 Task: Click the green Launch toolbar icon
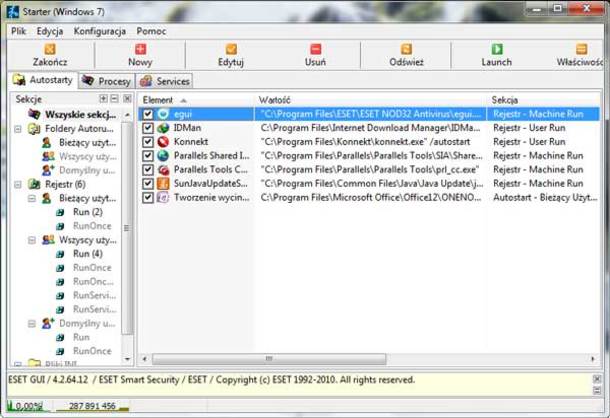(x=497, y=49)
